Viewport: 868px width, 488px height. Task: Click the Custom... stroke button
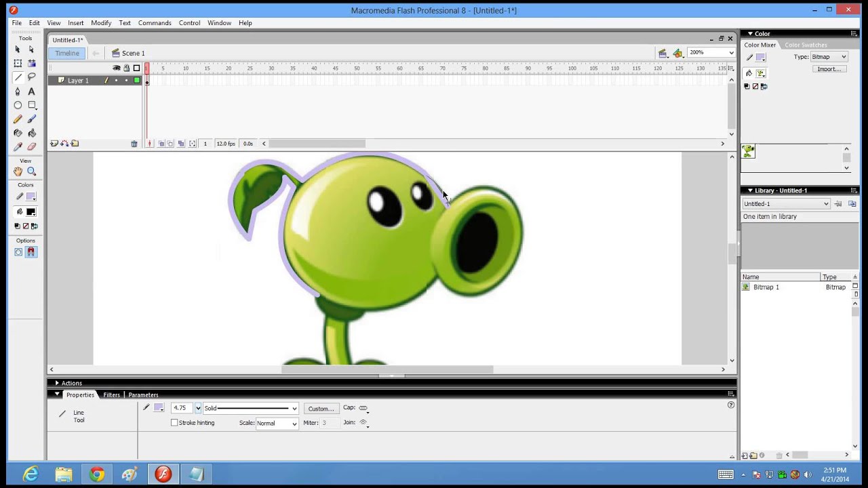click(x=321, y=409)
